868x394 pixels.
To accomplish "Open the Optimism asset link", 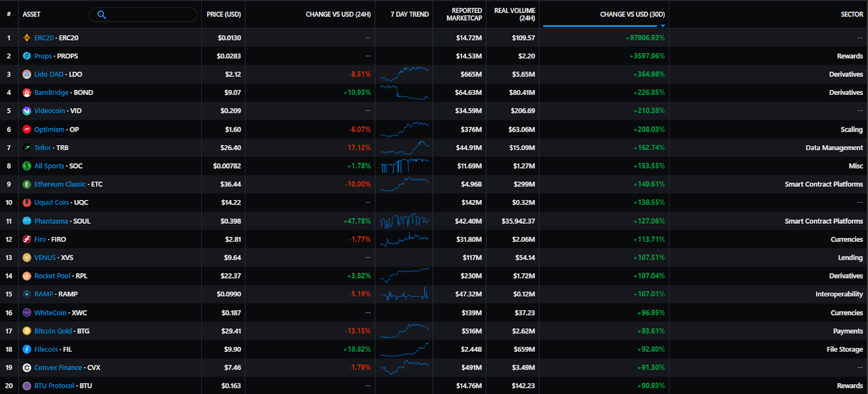I will tap(49, 130).
